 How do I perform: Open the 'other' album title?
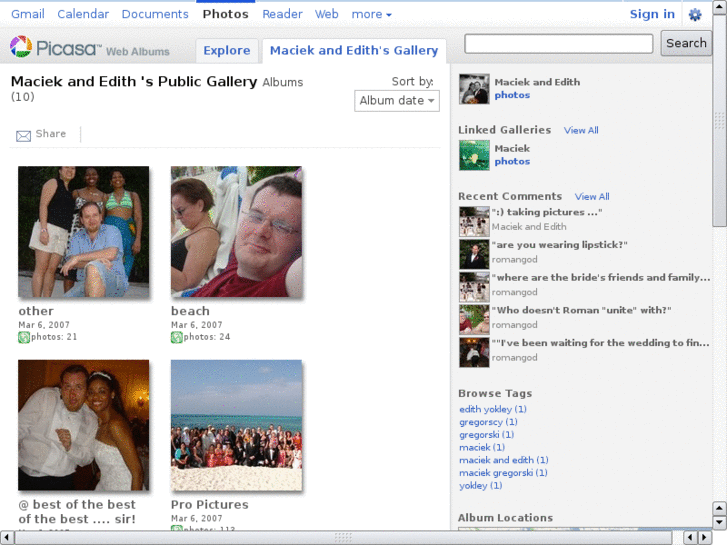tap(36, 311)
